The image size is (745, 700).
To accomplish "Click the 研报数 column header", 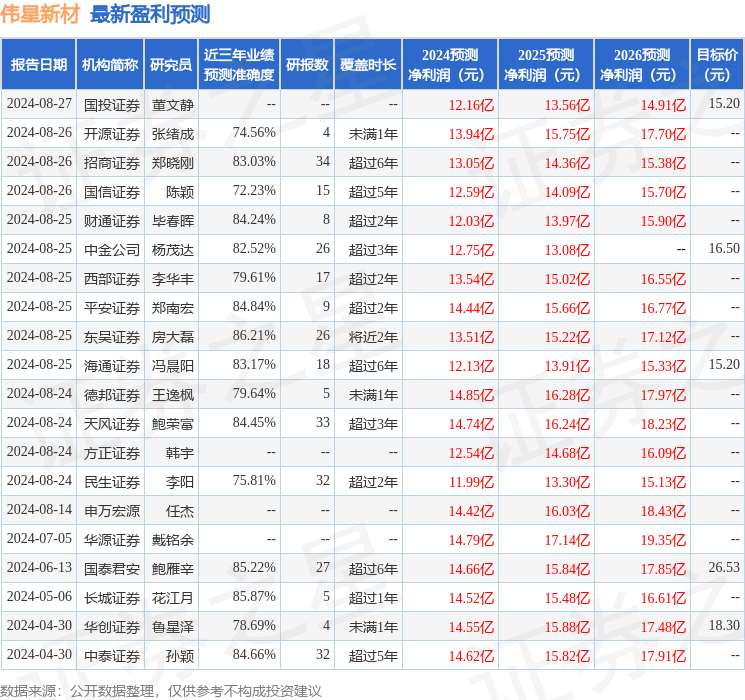I will click(307, 65).
